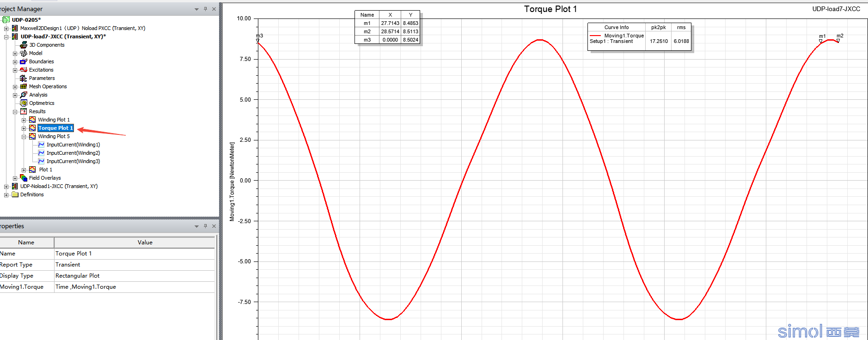
Task: Expand the Model node
Action: (x=15, y=54)
